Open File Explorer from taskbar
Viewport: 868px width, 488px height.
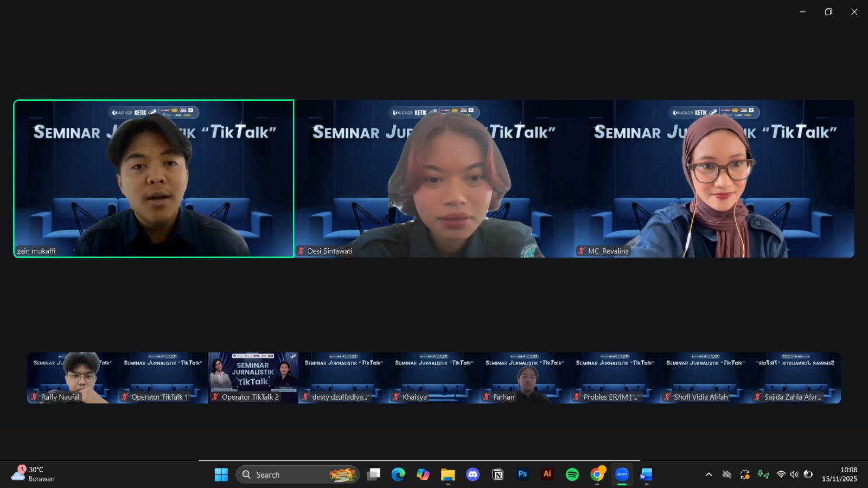coord(448,474)
